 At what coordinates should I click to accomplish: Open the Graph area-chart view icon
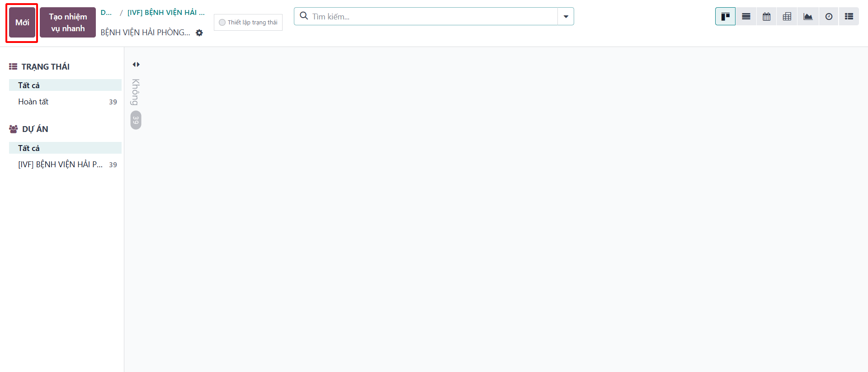coord(808,17)
